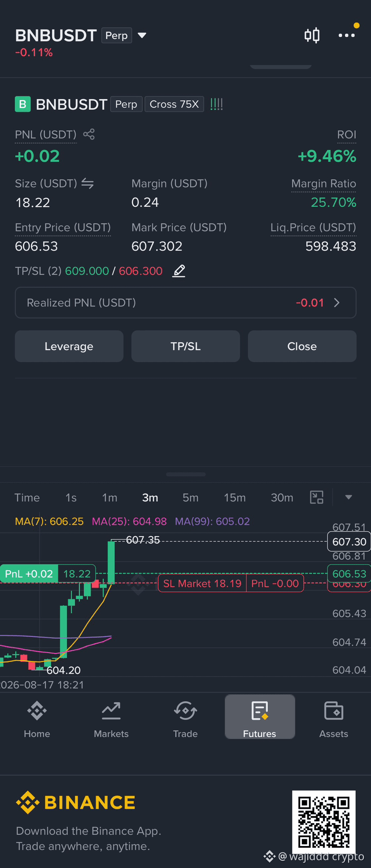Tap the chart panel drag handle
371x868 pixels.
point(186,474)
